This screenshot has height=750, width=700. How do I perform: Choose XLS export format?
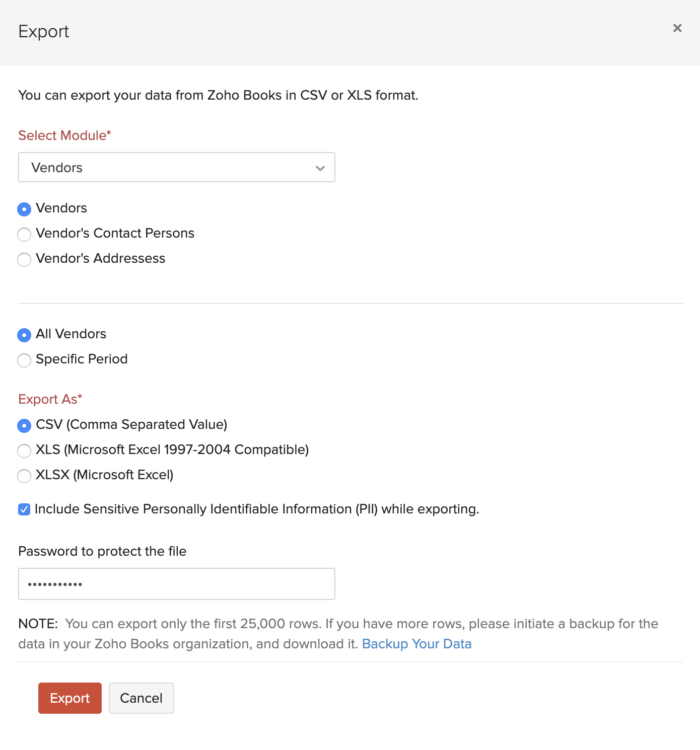coord(24,451)
